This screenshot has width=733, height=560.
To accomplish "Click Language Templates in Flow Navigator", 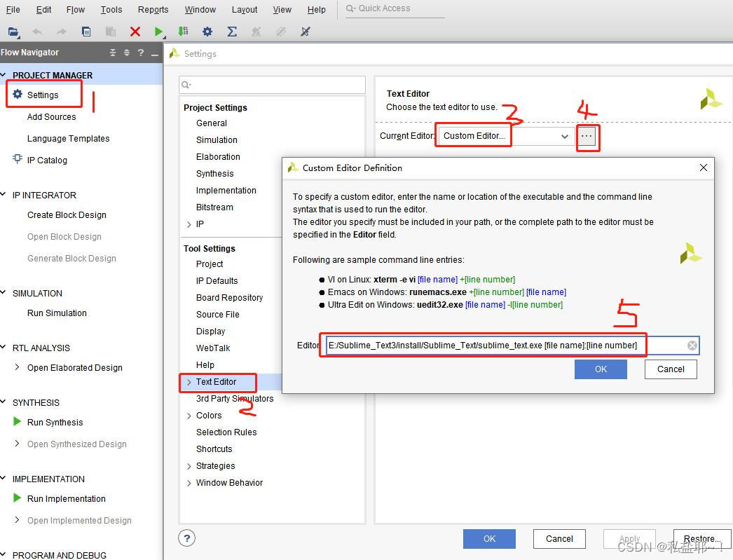I will pos(68,138).
